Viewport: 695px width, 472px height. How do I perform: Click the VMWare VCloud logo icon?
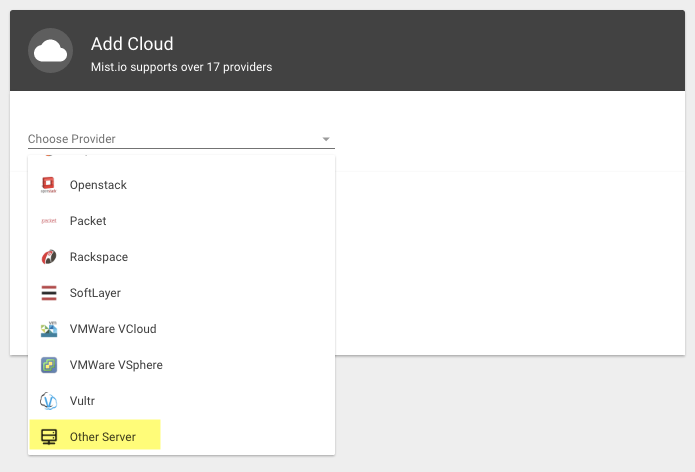49,329
